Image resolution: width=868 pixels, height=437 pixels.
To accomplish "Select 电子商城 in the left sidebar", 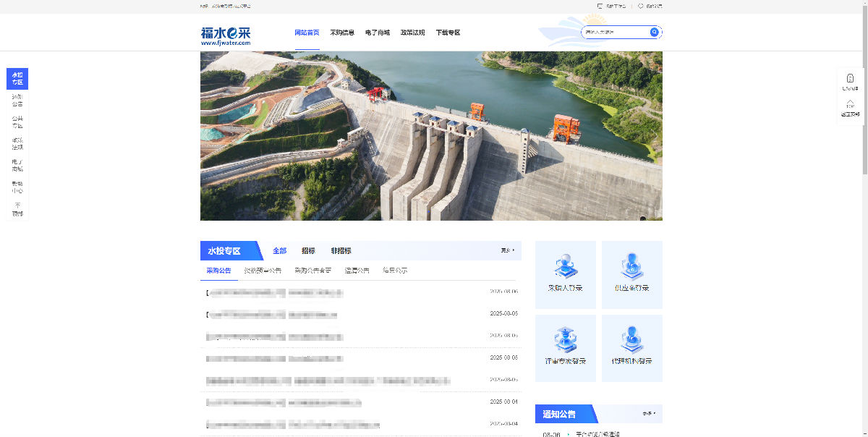I will [17, 164].
